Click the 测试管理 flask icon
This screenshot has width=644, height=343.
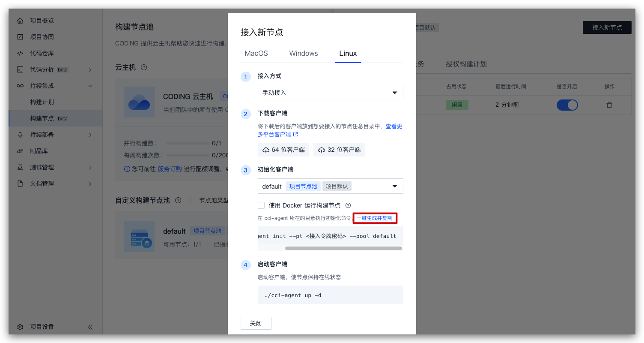coord(20,167)
